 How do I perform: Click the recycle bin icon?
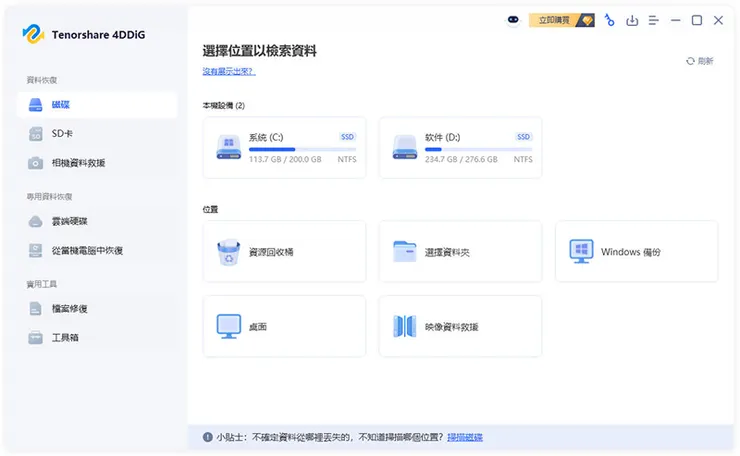pos(229,252)
